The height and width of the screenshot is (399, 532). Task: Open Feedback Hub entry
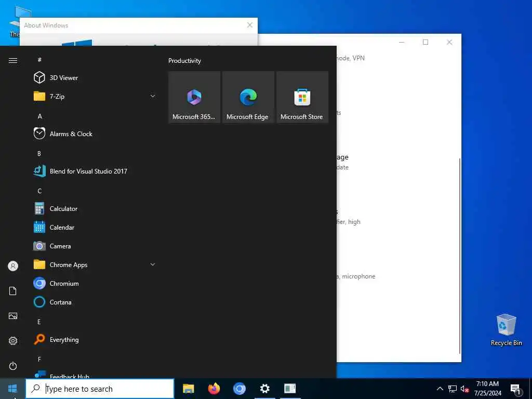pyautogui.click(x=95, y=374)
